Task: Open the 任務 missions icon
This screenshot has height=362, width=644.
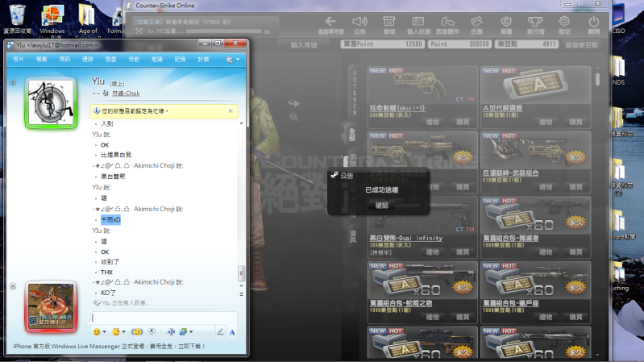Action: 476,25
